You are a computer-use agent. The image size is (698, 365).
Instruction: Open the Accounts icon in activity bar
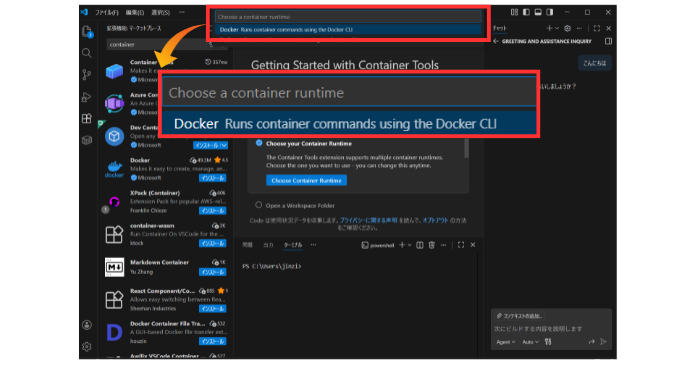pos(87,325)
